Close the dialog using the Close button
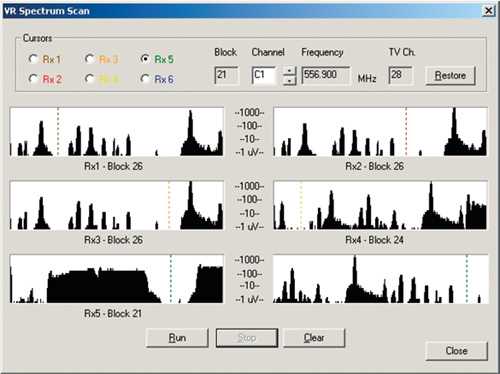The height and width of the screenshot is (374, 500). coord(457,351)
